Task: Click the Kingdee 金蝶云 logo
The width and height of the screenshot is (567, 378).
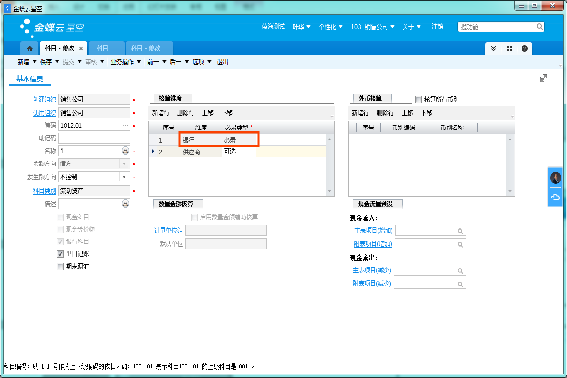Action: pos(52,27)
